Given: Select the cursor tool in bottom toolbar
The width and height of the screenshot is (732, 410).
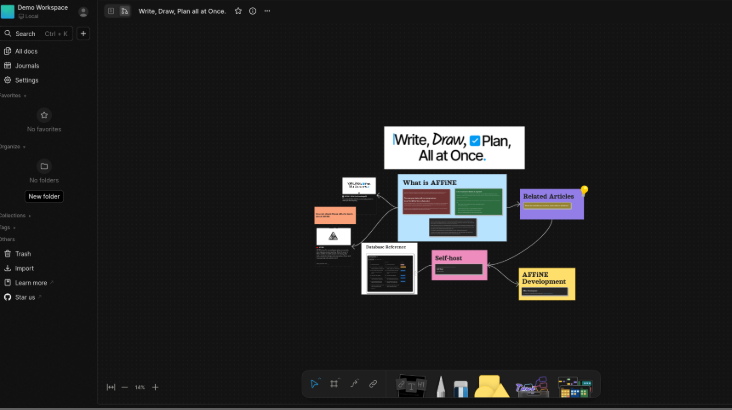Looking at the screenshot, I should coord(314,384).
